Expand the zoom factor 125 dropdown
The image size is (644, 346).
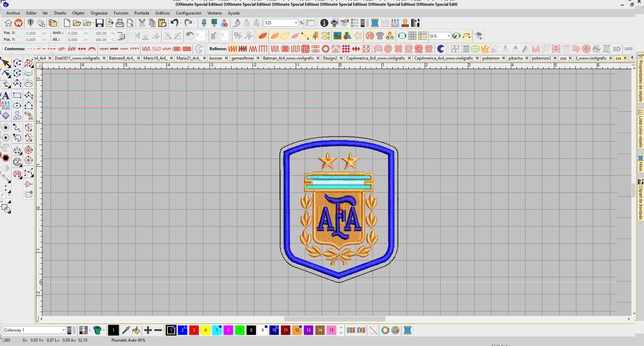pos(296,23)
